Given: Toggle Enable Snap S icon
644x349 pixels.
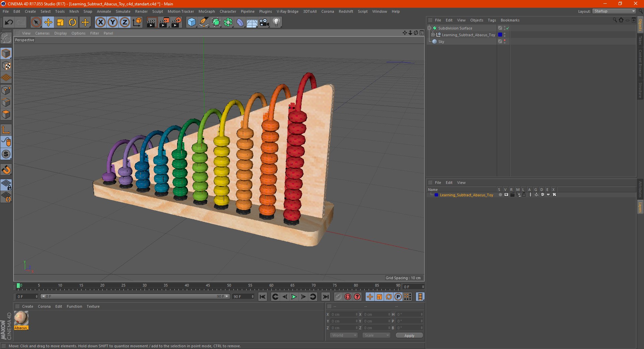Looking at the screenshot, I should click(6, 154).
